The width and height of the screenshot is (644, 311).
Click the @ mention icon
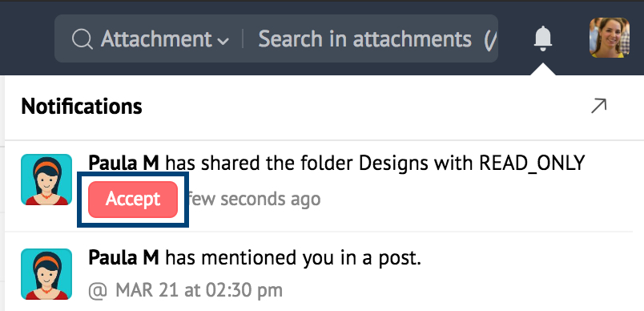(98, 291)
